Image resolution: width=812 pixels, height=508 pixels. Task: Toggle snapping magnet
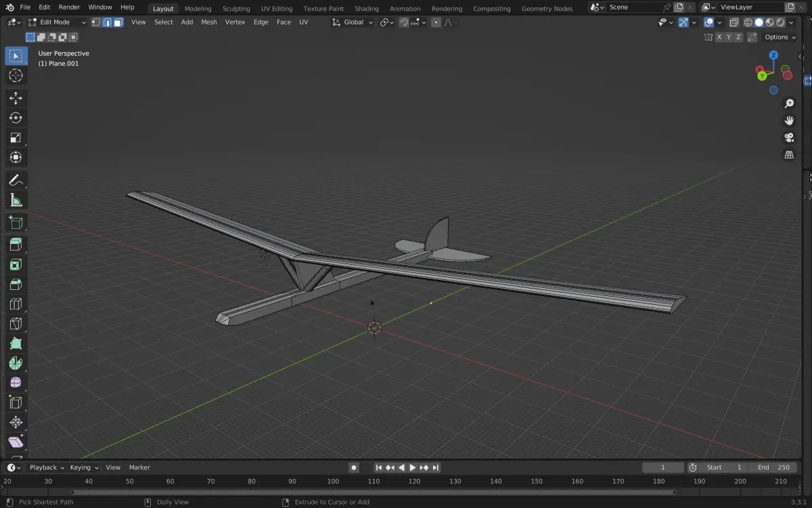[x=404, y=22]
